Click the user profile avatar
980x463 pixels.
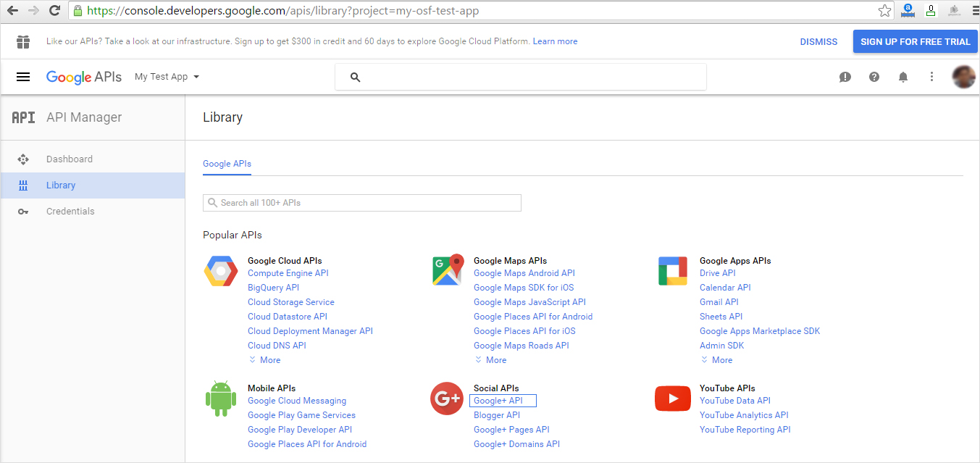coord(963,77)
